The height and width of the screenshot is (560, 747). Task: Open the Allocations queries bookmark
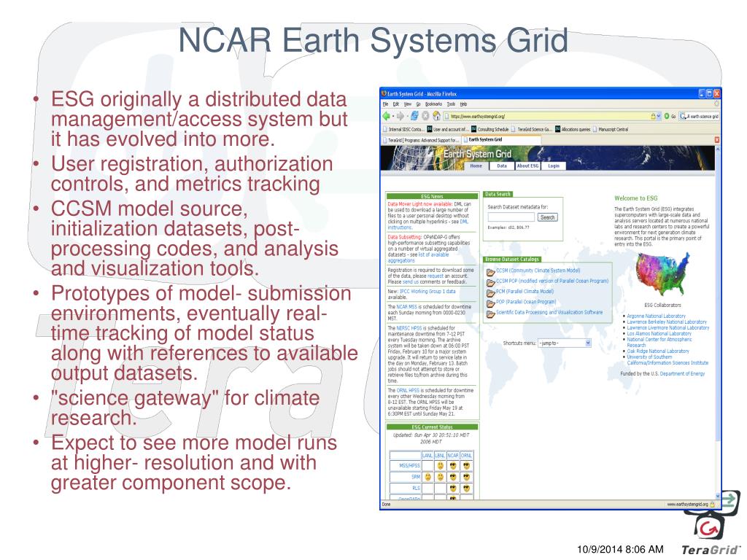(x=573, y=129)
